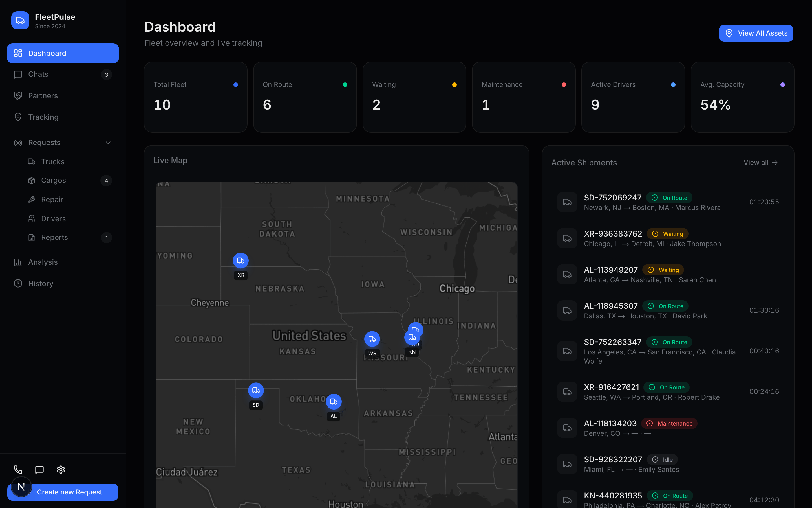This screenshot has height=508, width=812.
Task: Click truck icon of shipment SD-928322207
Action: click(x=567, y=464)
